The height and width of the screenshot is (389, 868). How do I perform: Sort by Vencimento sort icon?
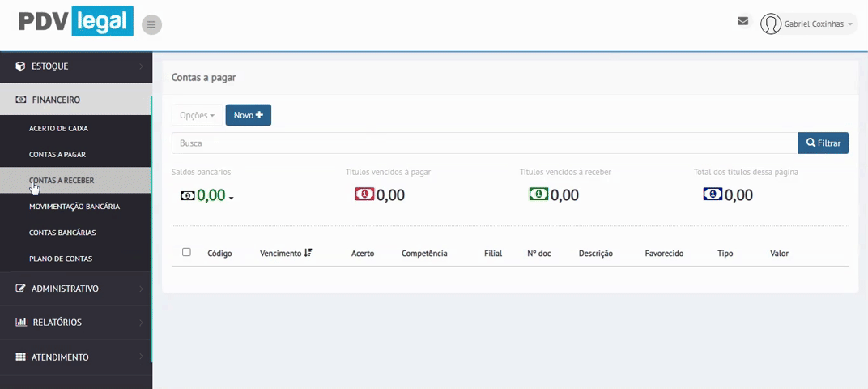click(308, 253)
